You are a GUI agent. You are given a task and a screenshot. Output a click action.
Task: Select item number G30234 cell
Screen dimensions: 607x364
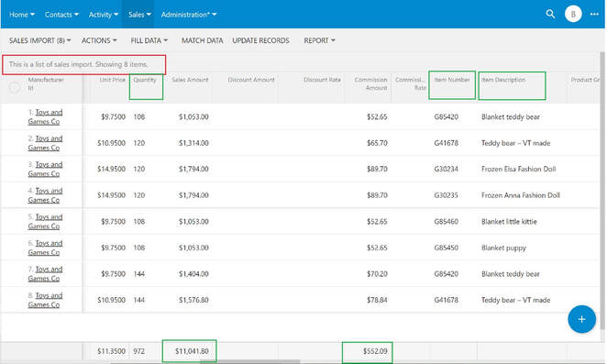tap(446, 169)
